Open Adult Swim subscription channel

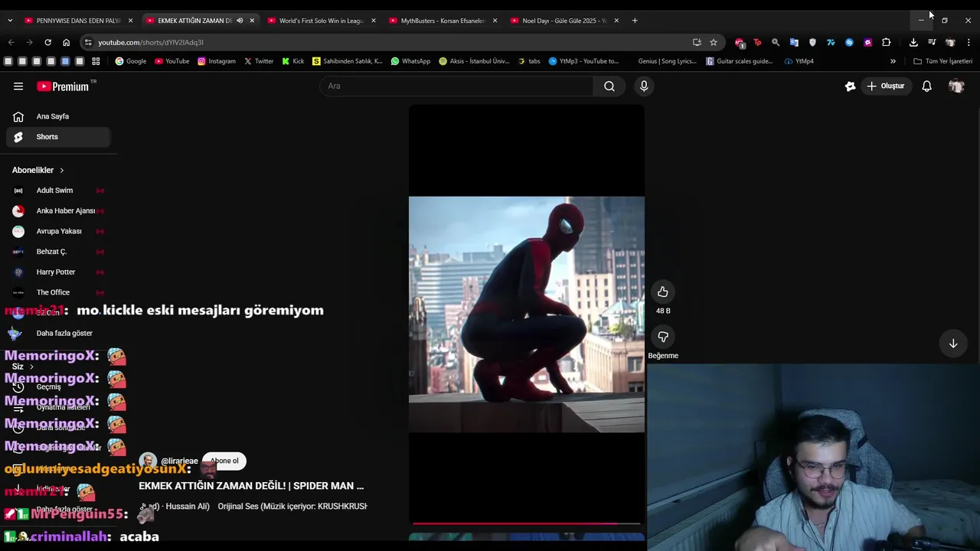(x=58, y=191)
